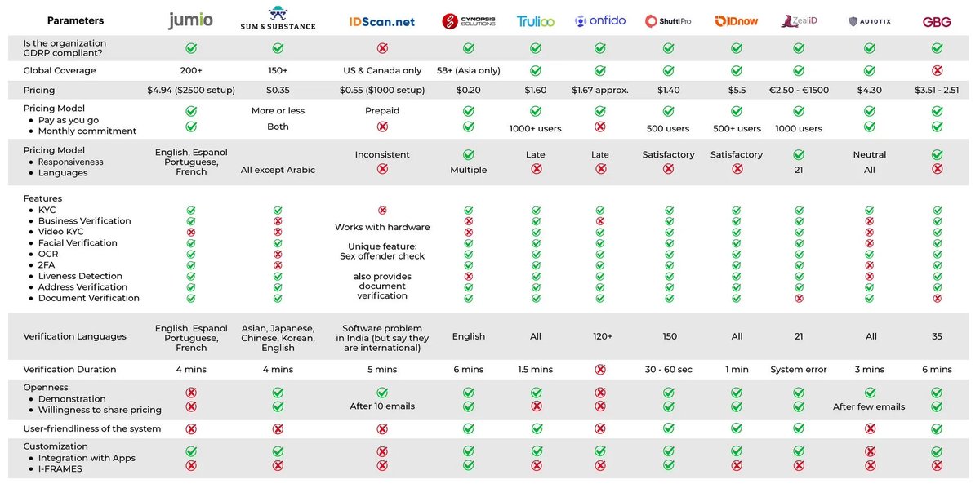The height and width of the screenshot is (484, 980).
Task: Click the Parameters column header
Action: (75, 20)
